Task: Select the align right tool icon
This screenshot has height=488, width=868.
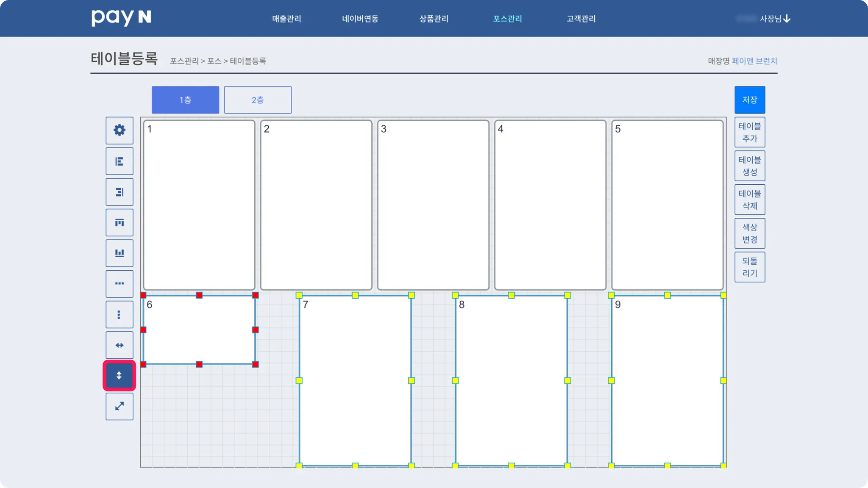Action: click(119, 192)
